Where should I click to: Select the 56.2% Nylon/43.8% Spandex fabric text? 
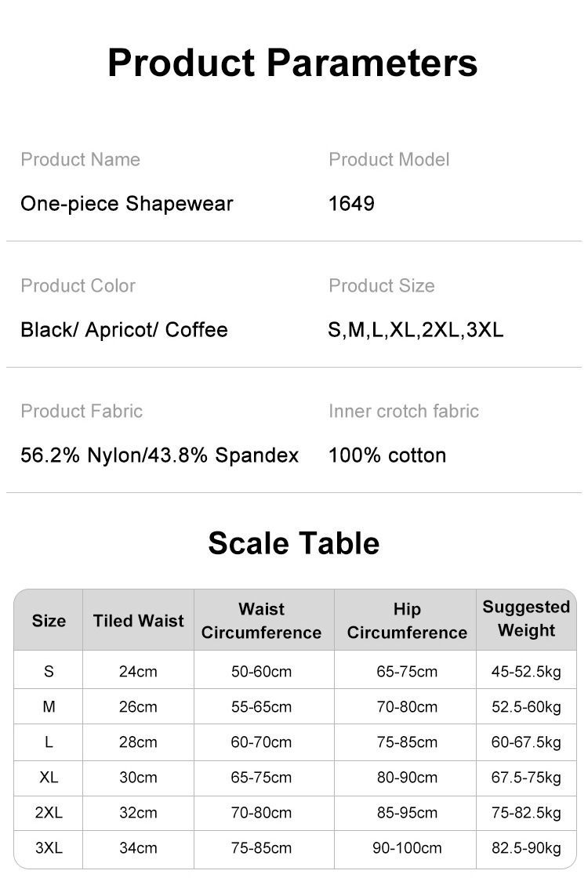[159, 455]
